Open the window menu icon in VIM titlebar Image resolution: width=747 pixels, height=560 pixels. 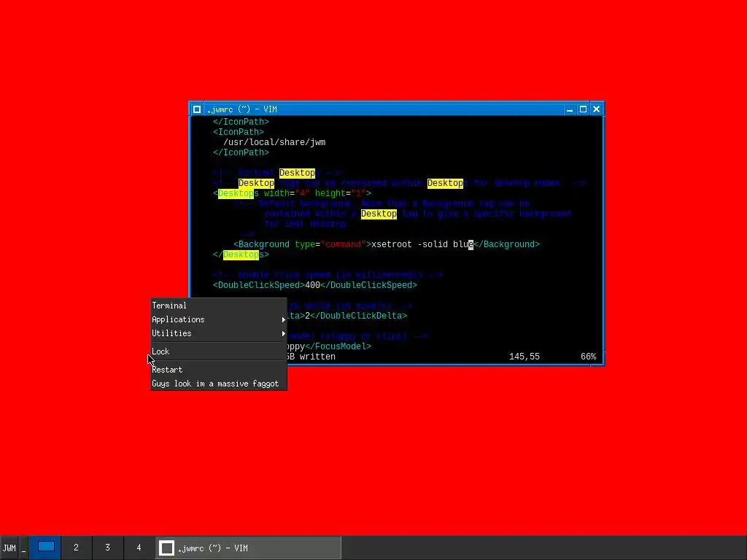click(197, 109)
